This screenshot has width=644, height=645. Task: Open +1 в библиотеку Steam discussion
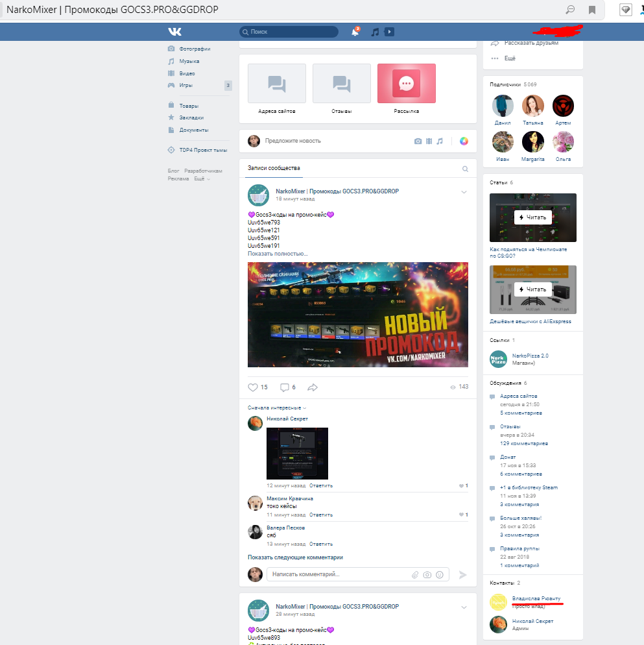pos(529,487)
